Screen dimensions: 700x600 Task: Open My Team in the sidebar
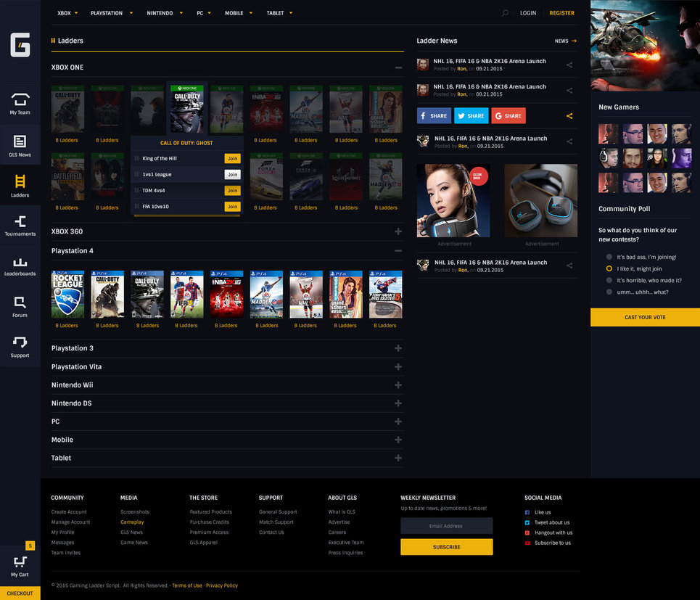[x=20, y=103]
